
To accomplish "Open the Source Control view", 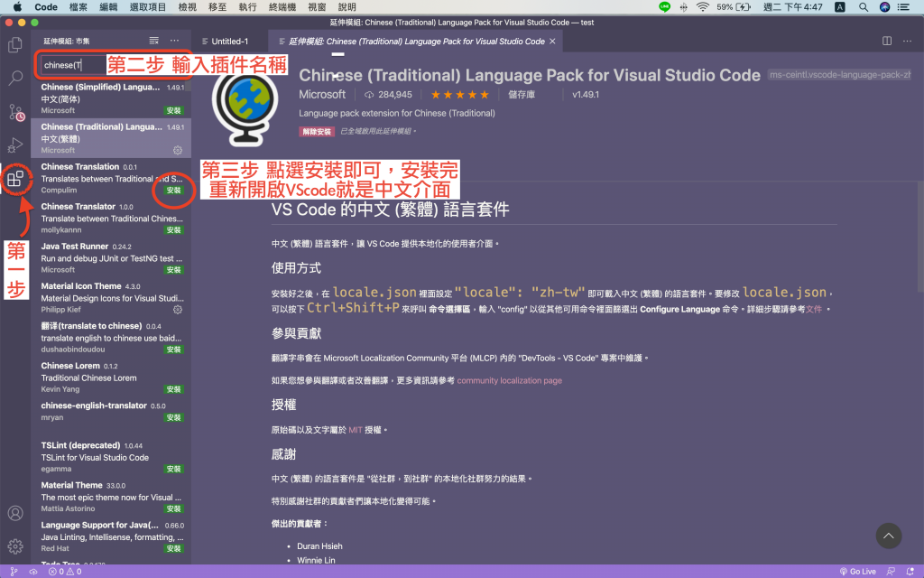I will click(15, 111).
